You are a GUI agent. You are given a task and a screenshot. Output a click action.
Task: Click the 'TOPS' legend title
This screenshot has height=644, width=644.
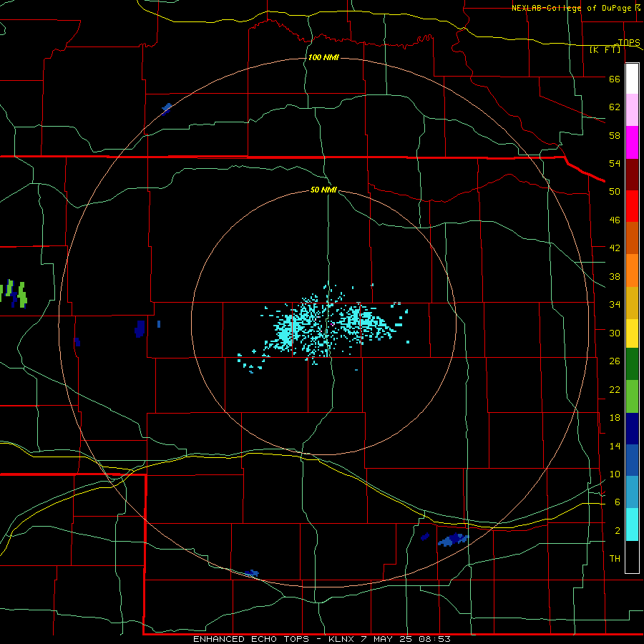[629, 42]
